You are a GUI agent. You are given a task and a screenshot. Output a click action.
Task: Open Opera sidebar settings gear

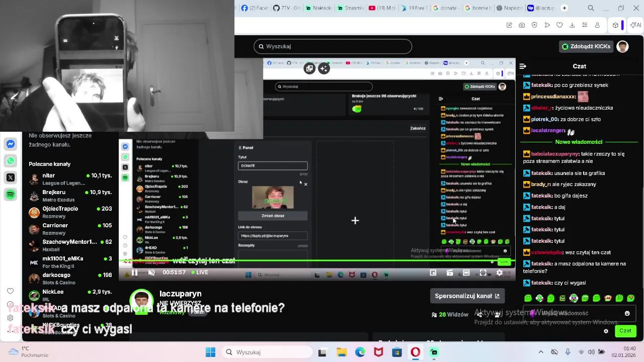click(x=10, y=318)
